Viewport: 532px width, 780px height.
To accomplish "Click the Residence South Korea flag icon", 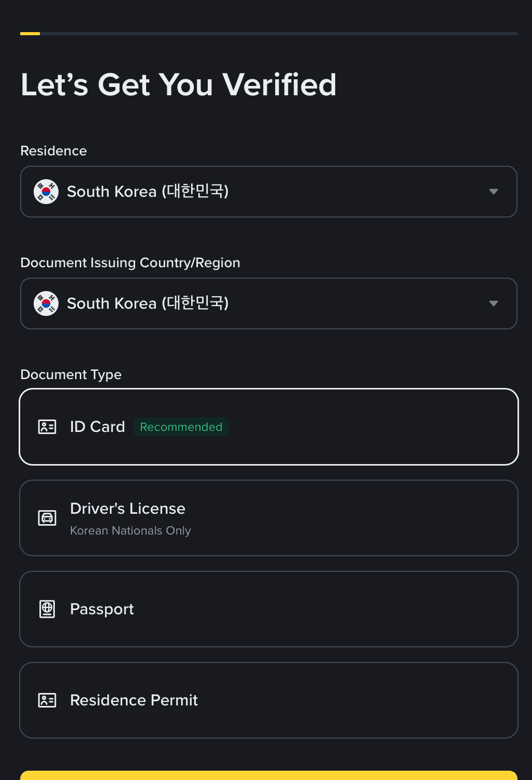I will (46, 192).
